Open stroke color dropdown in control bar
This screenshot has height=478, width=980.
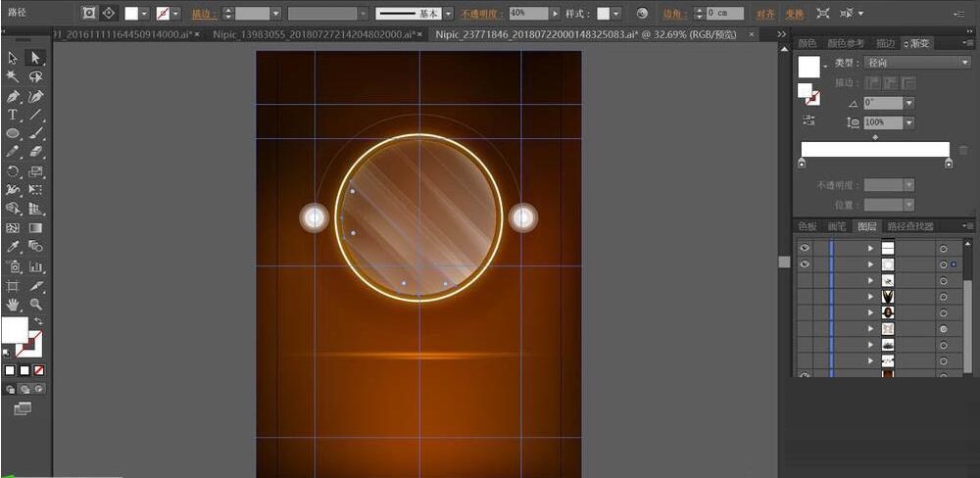pos(175,13)
